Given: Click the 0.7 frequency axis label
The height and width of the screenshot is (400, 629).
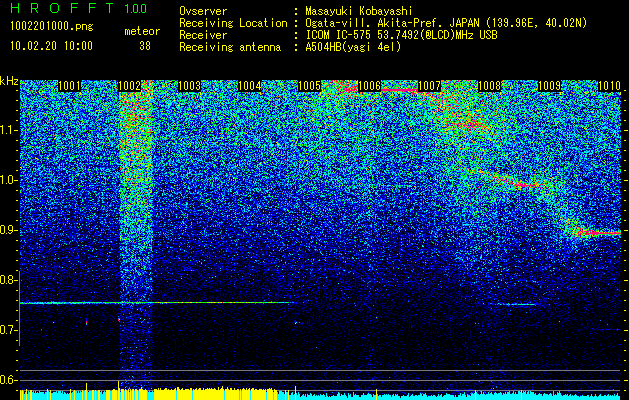Looking at the screenshot, I should click(9, 330).
